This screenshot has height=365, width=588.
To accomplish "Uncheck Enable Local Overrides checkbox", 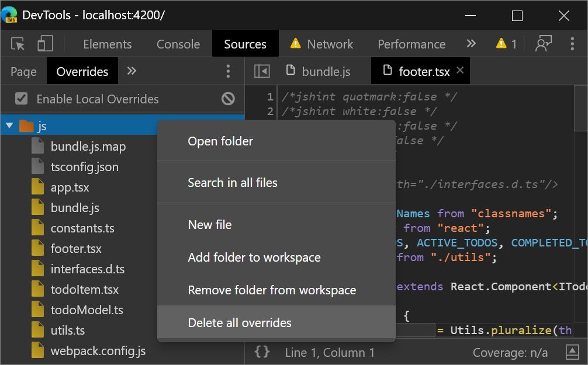I will pos(22,99).
